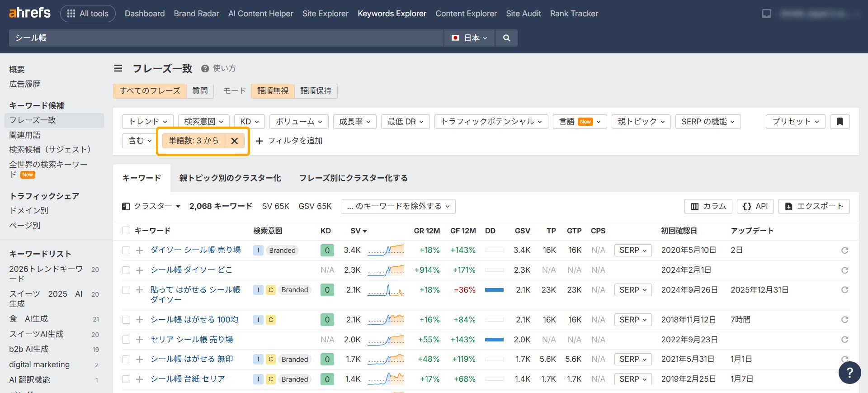Open the monitor icon in header
This screenshot has width=868, height=393.
coord(767,14)
